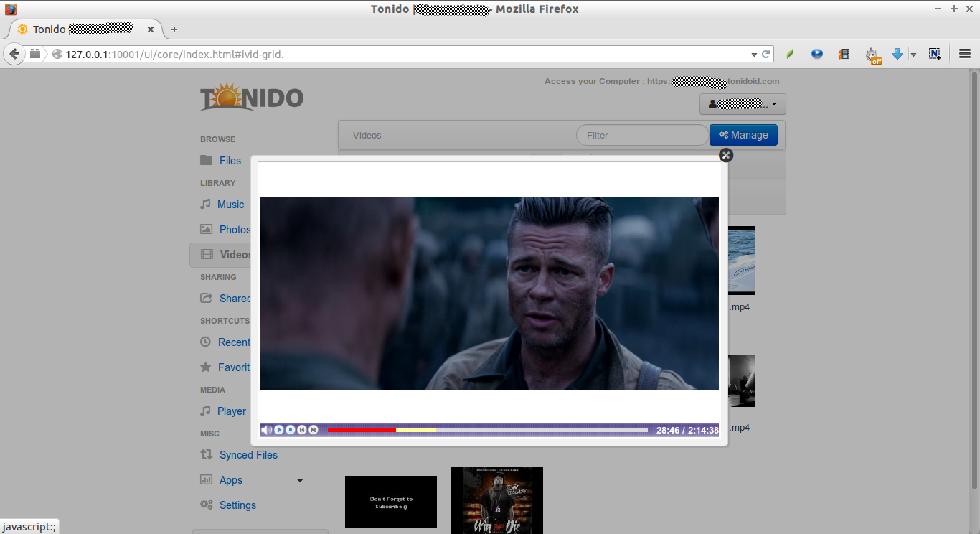980x534 pixels.
Task: Seek in the video progress bar
Action: coord(488,430)
